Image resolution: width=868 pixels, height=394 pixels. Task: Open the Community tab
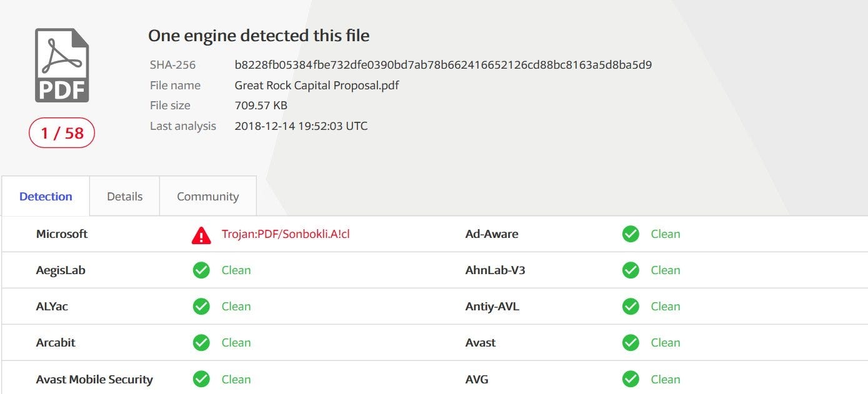pos(207,197)
